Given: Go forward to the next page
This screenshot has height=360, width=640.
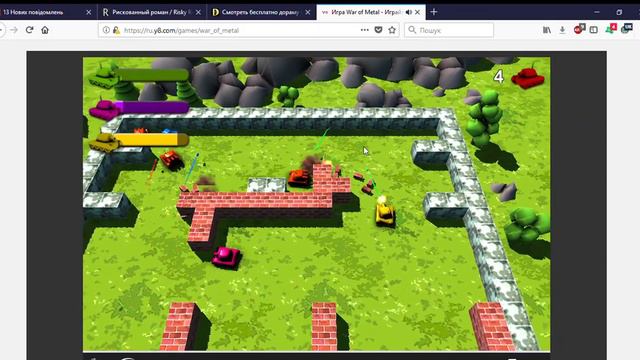Looking at the screenshot, I should pyautogui.click(x=14, y=30).
